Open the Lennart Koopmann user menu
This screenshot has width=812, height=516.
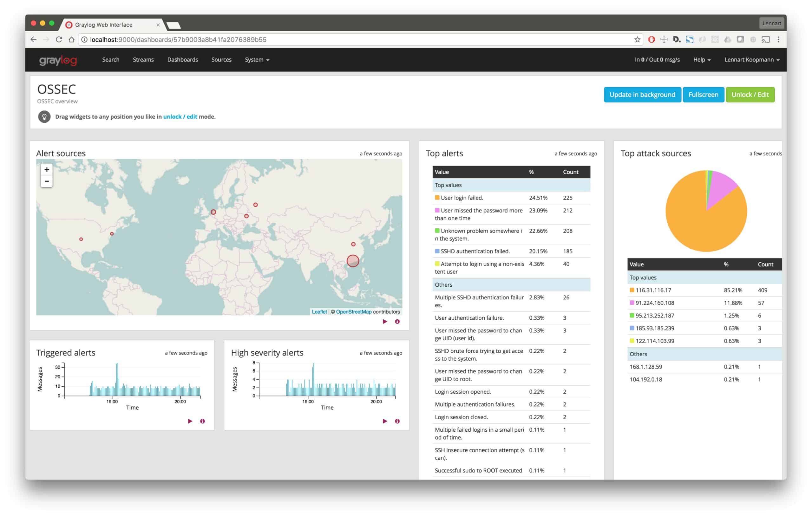(752, 60)
